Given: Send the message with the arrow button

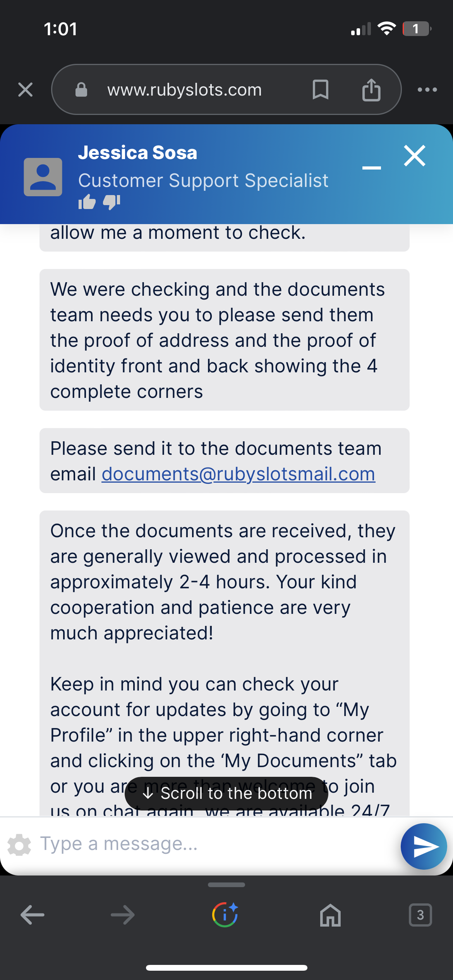Looking at the screenshot, I should click(424, 846).
